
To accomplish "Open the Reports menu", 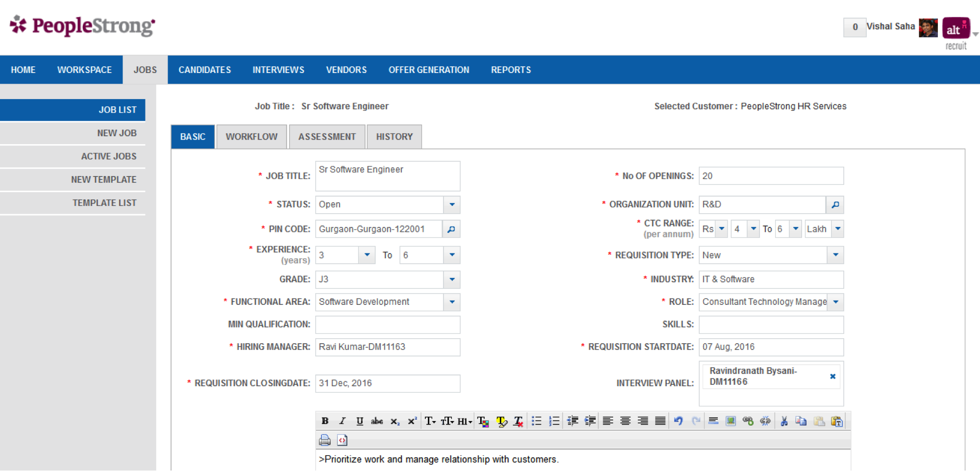I will [x=511, y=70].
